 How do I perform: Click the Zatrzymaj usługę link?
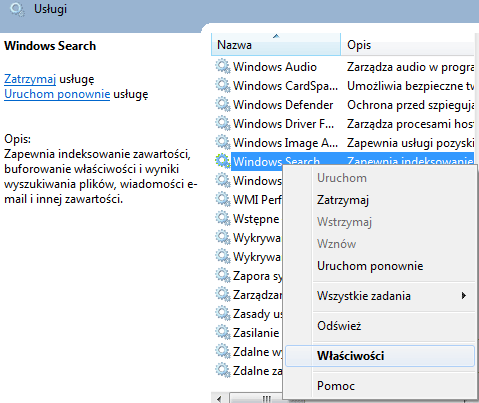coord(30,79)
